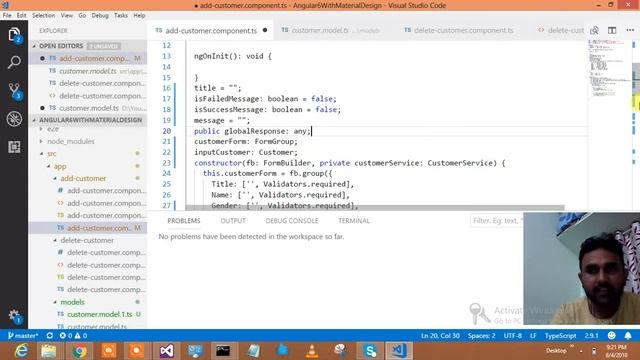Viewport: 640px width, 360px height.
Task: Change end of line sequence LF
Action: tap(533, 336)
